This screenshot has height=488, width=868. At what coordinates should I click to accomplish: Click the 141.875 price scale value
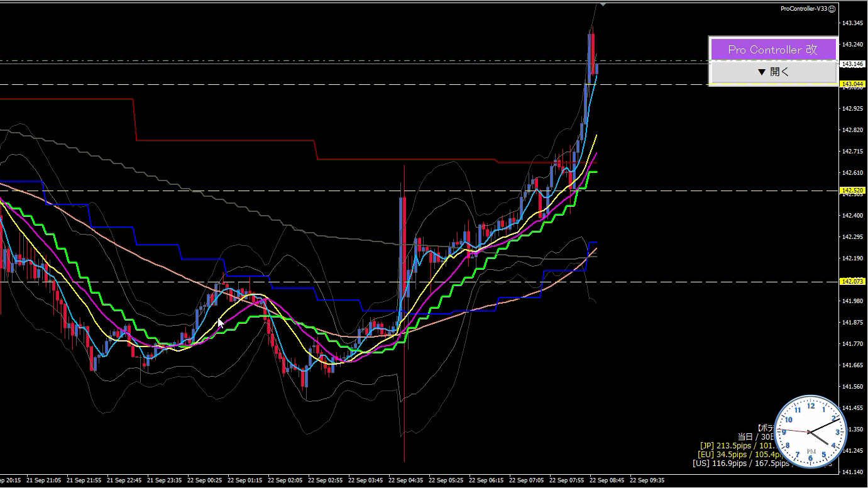point(852,323)
